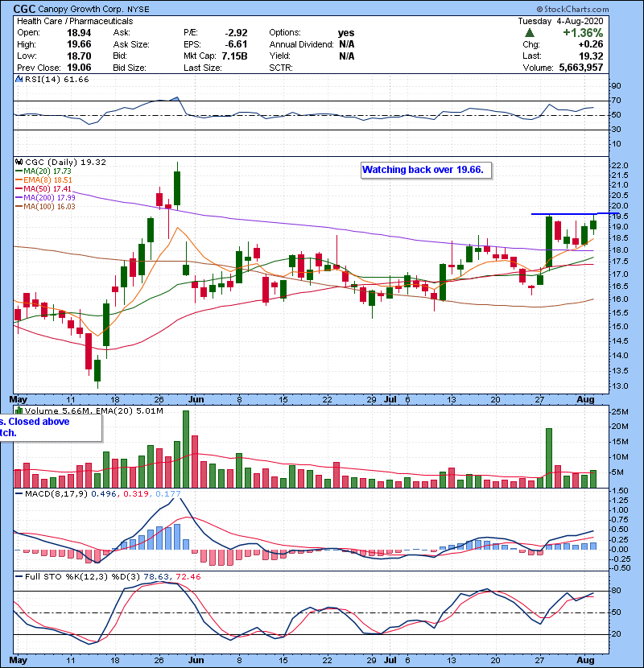Click the P/E value -2.92
The image size is (644, 668).
click(236, 33)
